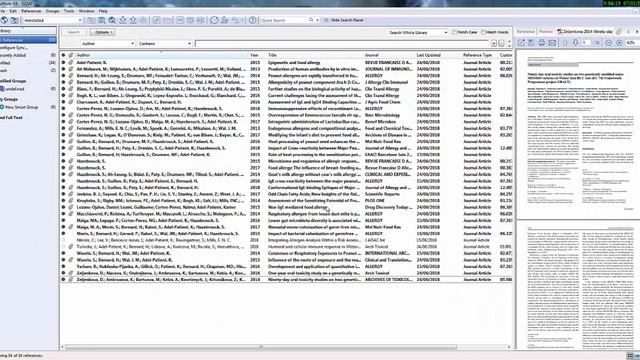
Task: Switch to Online Search Mode globe icon
Action: (4, 20)
